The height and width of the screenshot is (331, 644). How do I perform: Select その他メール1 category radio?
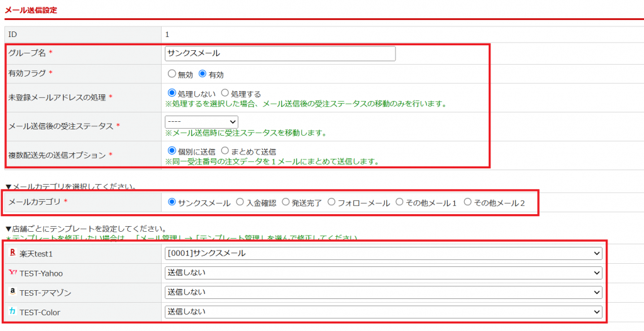[399, 202]
